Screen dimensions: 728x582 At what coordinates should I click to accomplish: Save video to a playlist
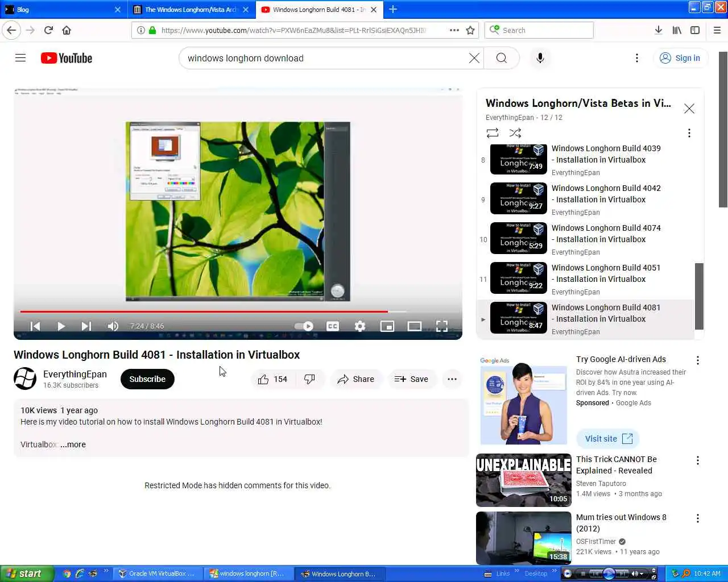(412, 379)
